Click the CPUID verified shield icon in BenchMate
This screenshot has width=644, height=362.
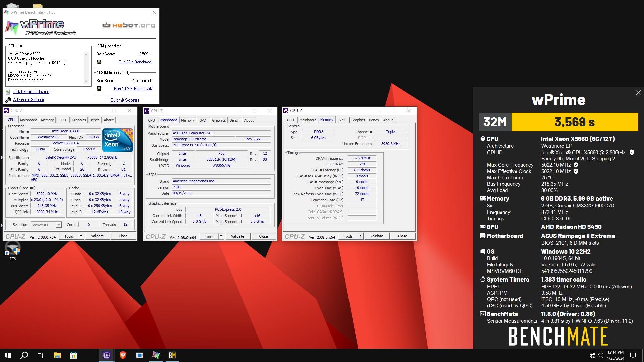632,152
